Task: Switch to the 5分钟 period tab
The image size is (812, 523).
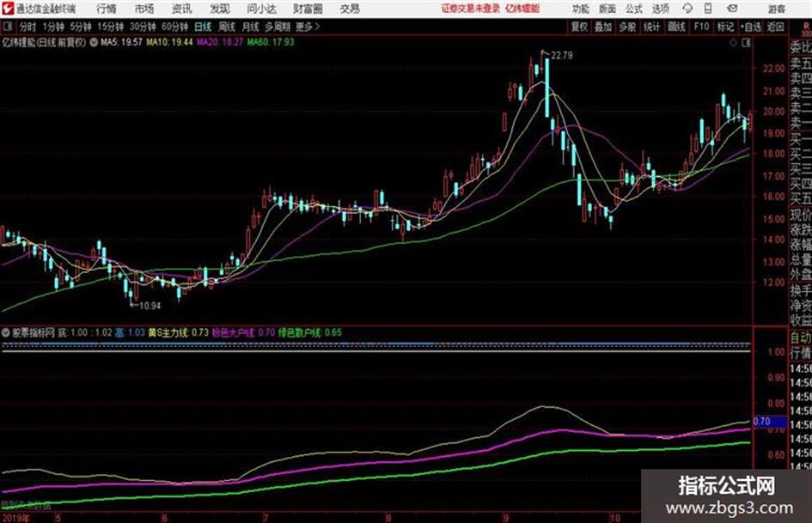Action: pyautogui.click(x=81, y=27)
